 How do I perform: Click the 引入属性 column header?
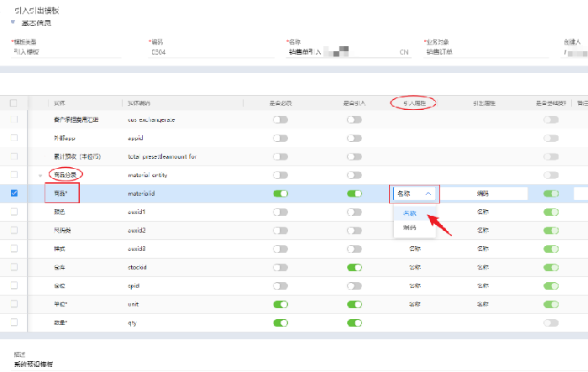[414, 103]
